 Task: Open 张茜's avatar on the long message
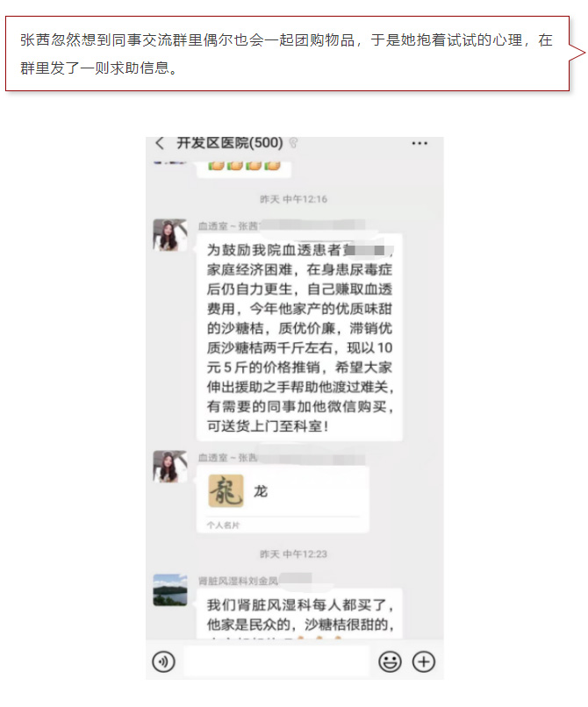tap(170, 235)
